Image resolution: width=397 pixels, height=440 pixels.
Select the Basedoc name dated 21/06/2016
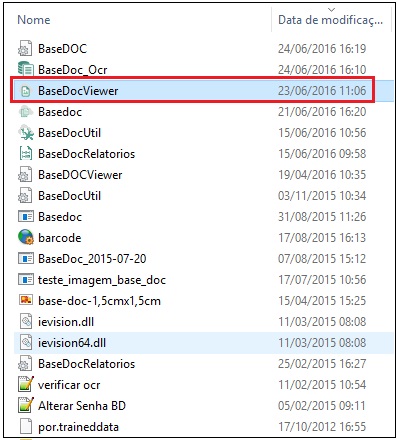coord(60,112)
